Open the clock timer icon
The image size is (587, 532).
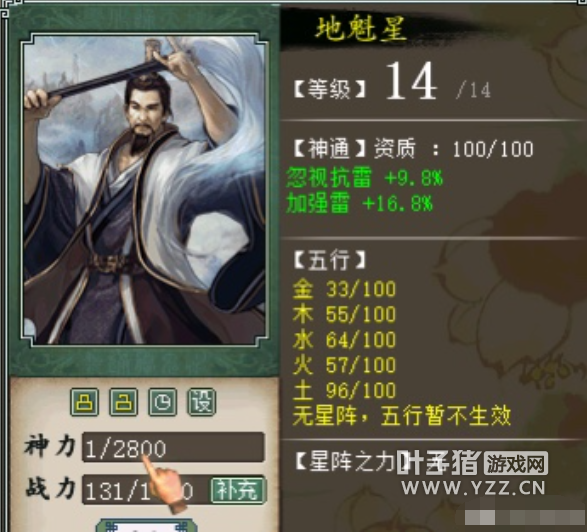pos(162,402)
